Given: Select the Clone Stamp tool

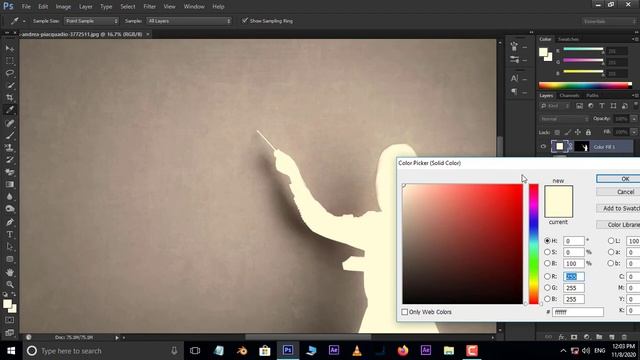Looking at the screenshot, I should (x=10, y=147).
